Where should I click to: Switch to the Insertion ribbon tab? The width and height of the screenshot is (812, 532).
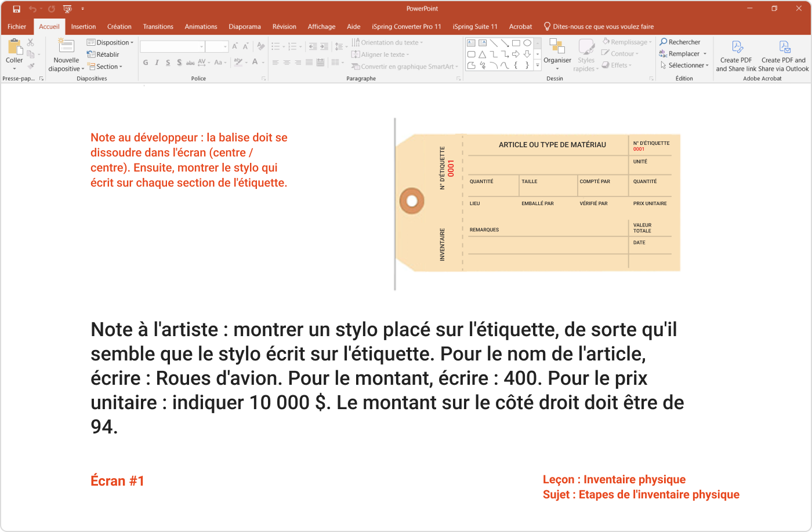click(x=84, y=27)
